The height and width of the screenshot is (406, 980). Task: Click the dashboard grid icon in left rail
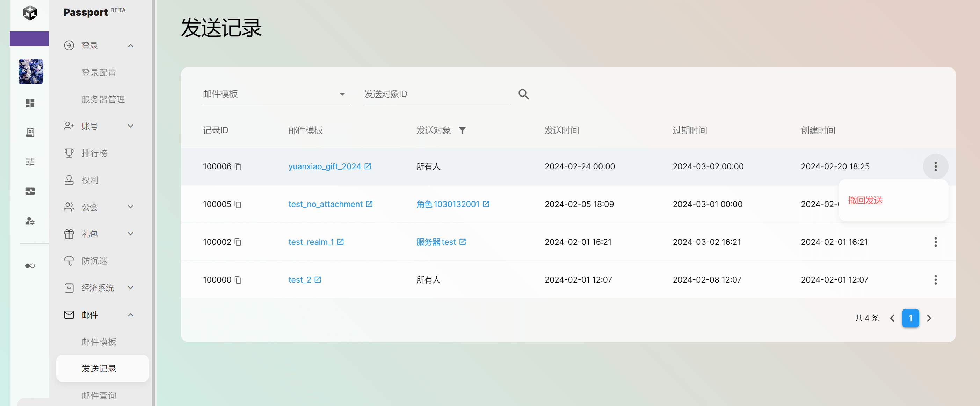[30, 103]
